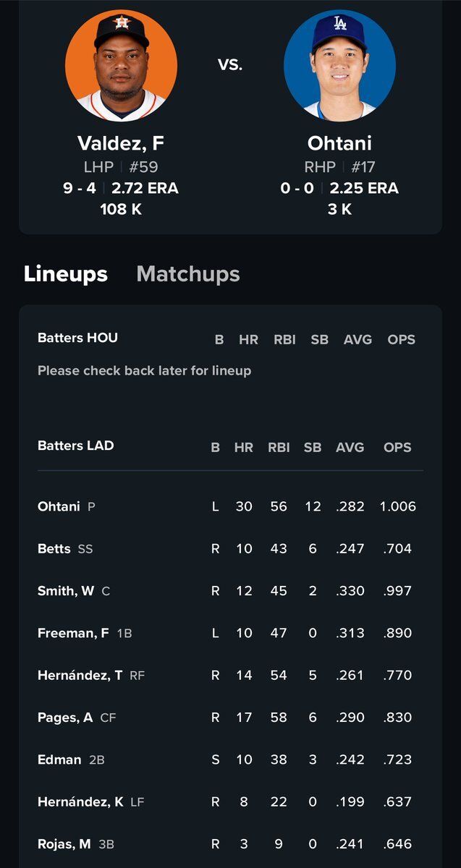This screenshot has height=868, width=461.
Task: Open Smith, W catcher row
Action: tap(230, 591)
